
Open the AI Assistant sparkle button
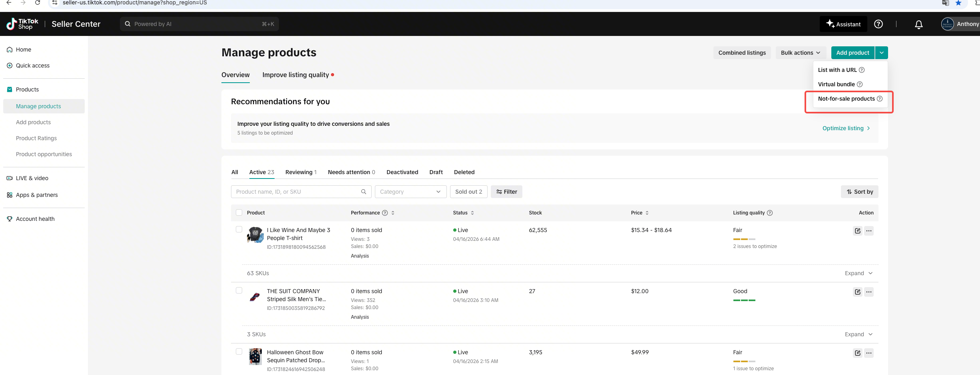pos(844,24)
